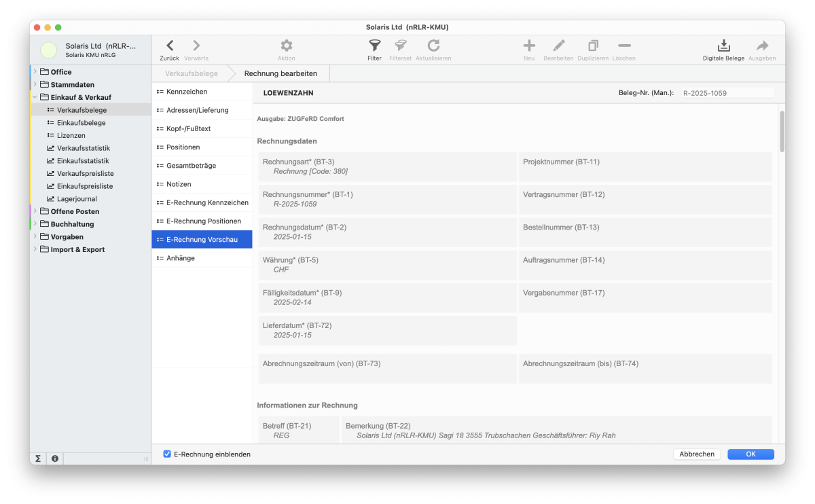Viewport: 815px width, 504px height.
Task: Confirm with the OK button
Action: tap(750, 454)
